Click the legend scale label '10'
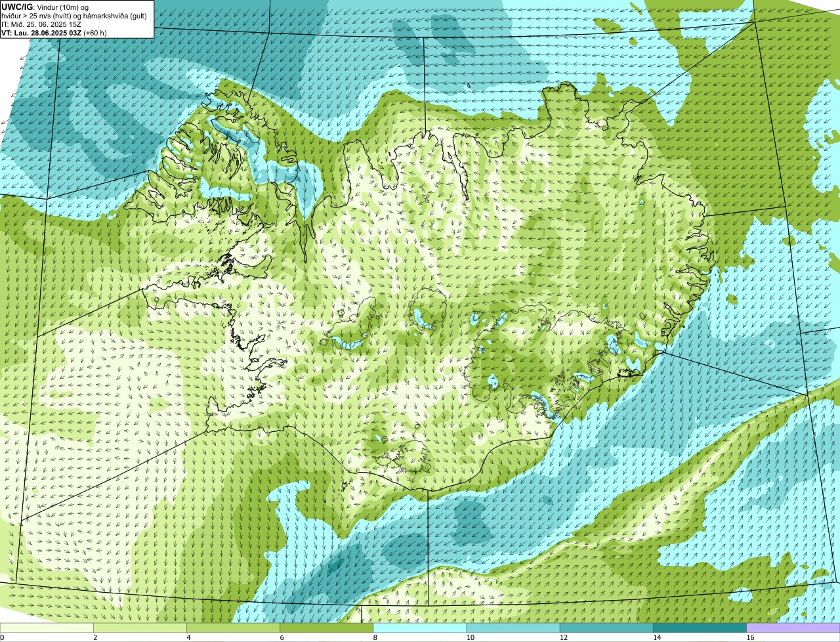Image resolution: width=840 pixels, height=642 pixels. [x=470, y=637]
